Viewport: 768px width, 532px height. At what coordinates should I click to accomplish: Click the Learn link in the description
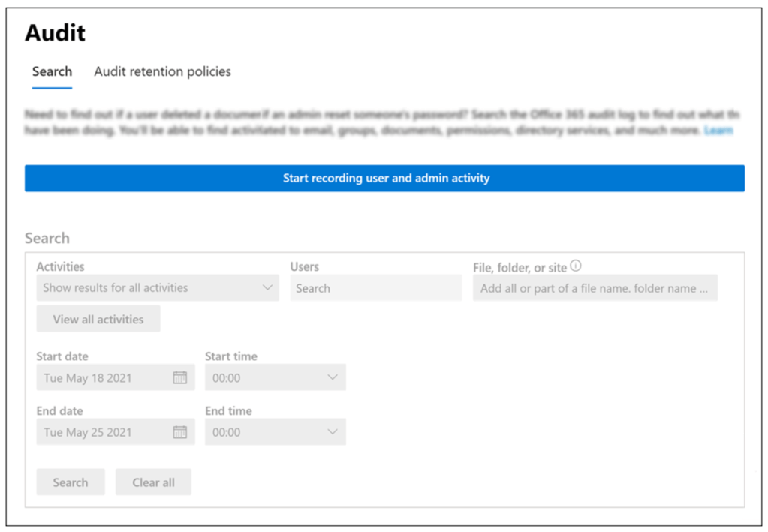[x=718, y=131]
